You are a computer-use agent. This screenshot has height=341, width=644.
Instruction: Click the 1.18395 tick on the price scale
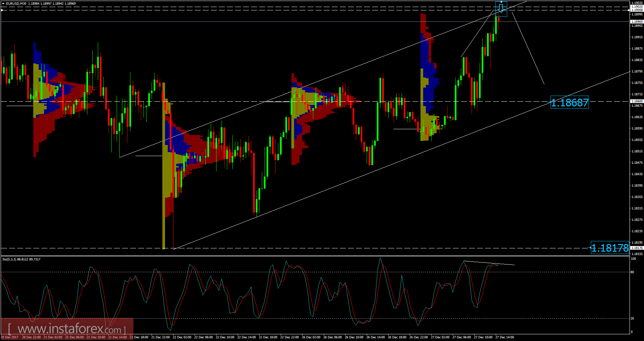pyautogui.click(x=637, y=186)
